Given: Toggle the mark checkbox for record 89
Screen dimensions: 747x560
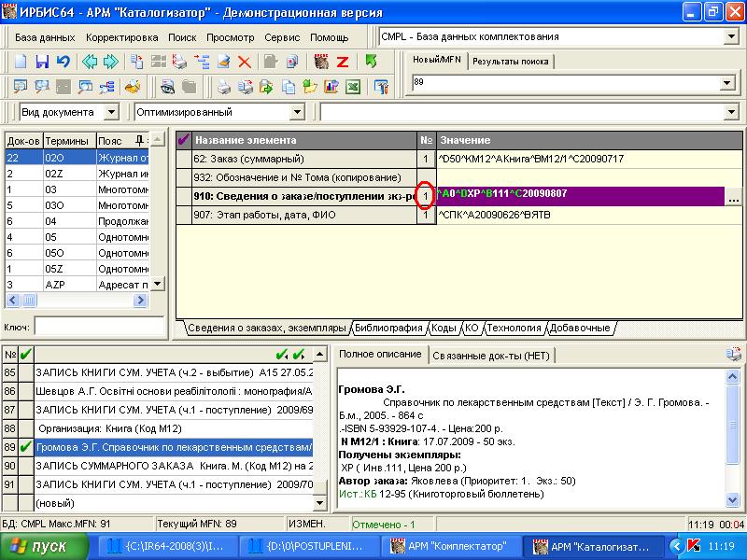Looking at the screenshot, I should pos(25,447).
